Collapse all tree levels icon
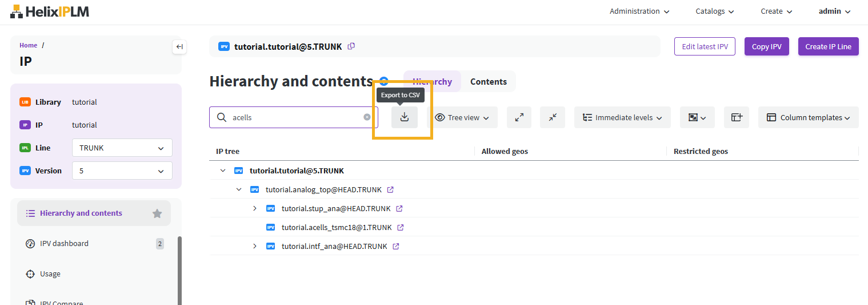The height and width of the screenshot is (305, 868). (553, 117)
